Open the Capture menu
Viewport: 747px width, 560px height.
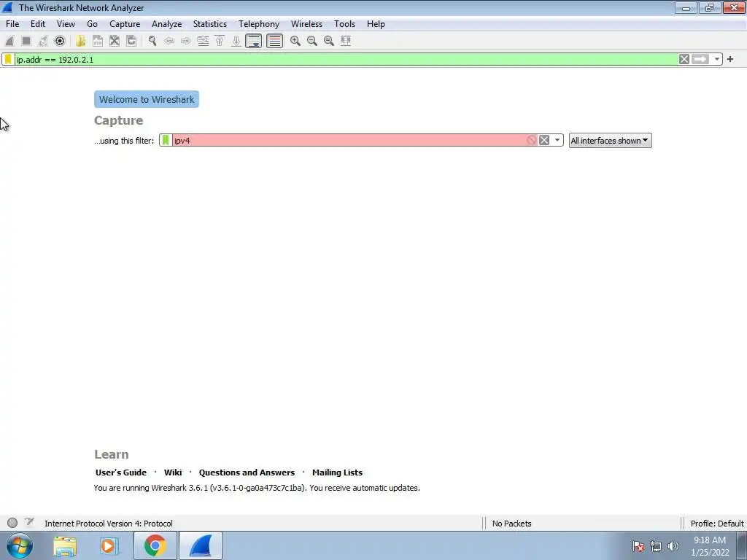pos(125,24)
